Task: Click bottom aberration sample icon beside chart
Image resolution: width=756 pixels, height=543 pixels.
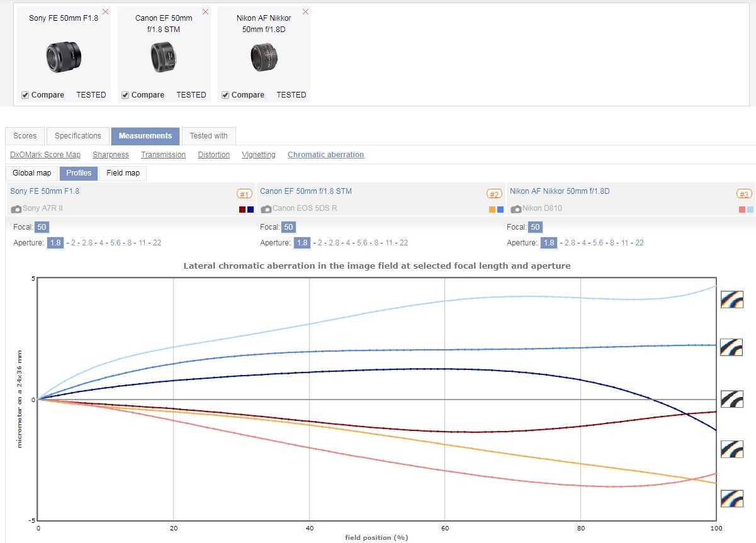Action: coord(732,499)
